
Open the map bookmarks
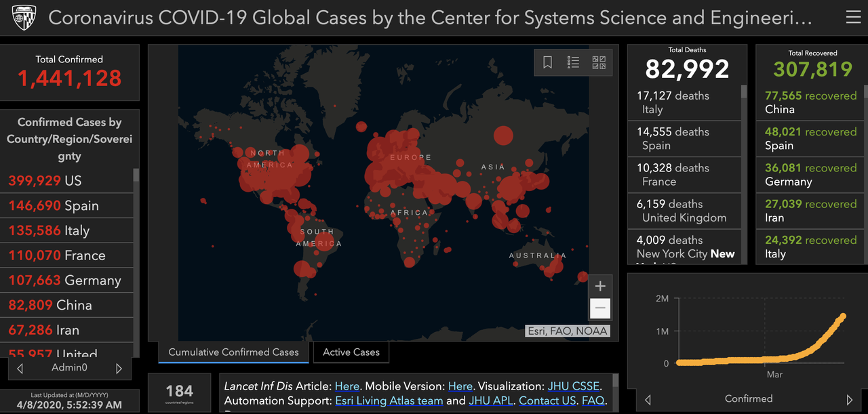(x=548, y=62)
